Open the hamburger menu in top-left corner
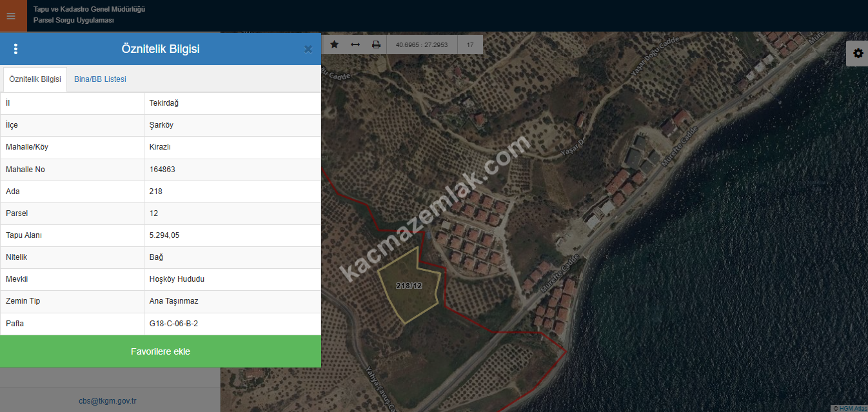 pyautogui.click(x=11, y=15)
